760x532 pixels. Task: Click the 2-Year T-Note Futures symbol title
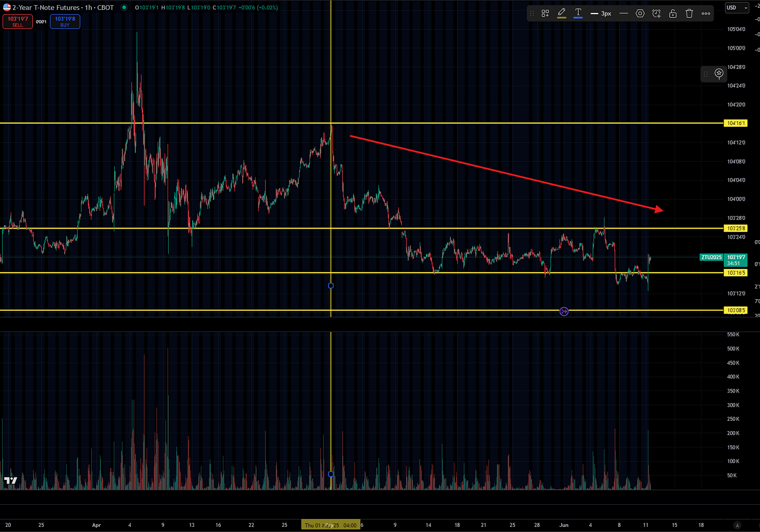pos(46,7)
